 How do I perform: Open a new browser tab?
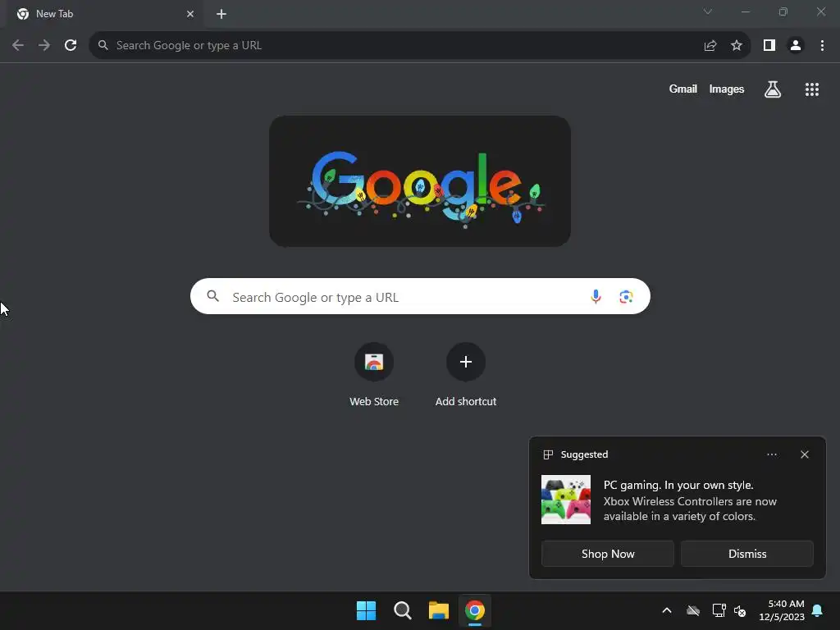click(221, 14)
